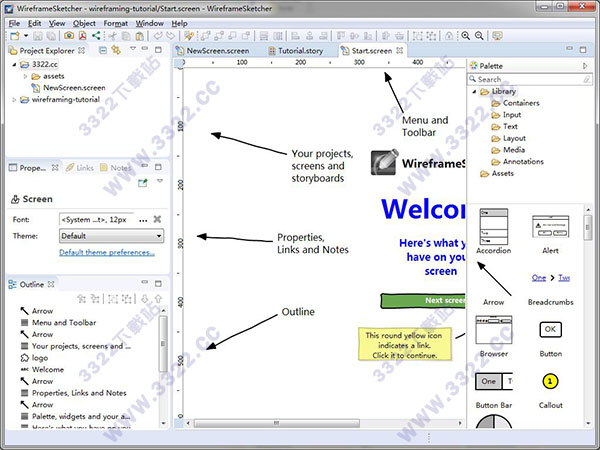Select the Alert widget in Palette
The height and width of the screenshot is (450, 600).
coord(550,234)
